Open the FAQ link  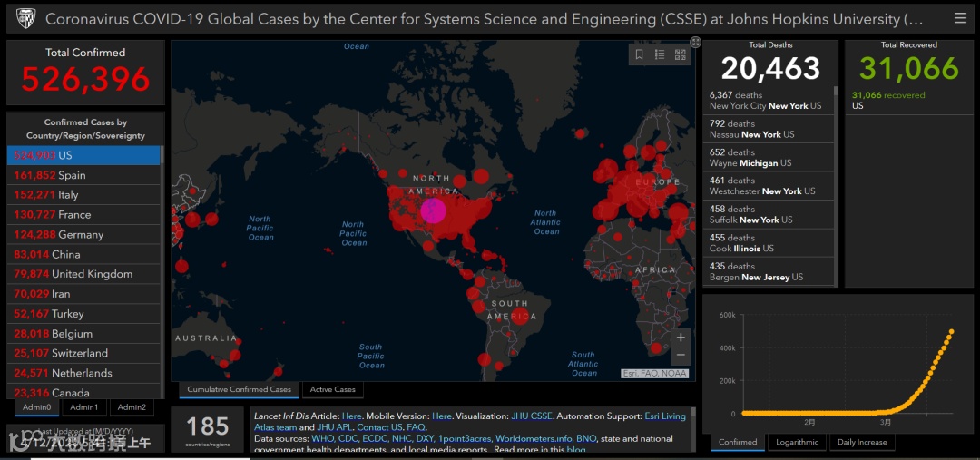point(416,427)
